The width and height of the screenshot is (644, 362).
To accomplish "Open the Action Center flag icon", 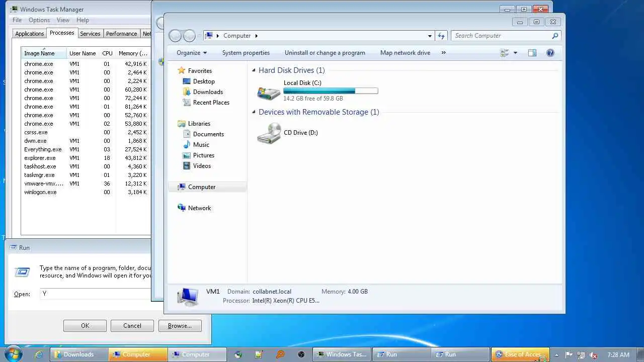I will pyautogui.click(x=569, y=355).
